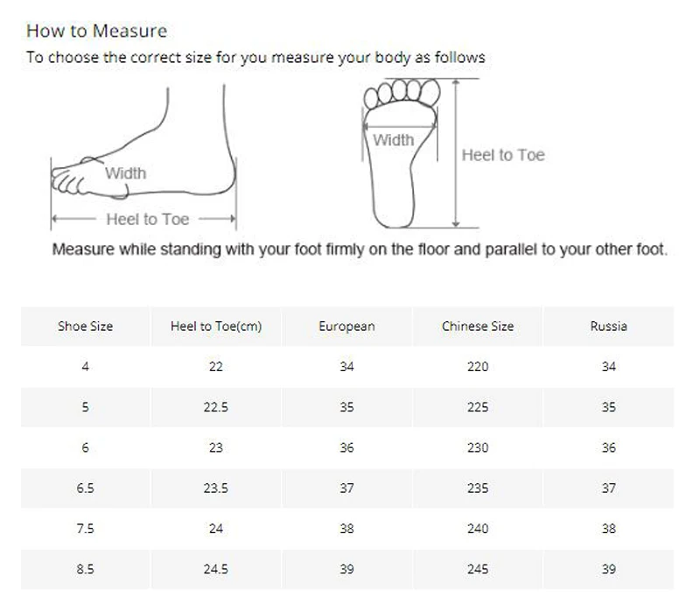Select the Russia column header
Viewport: 700px width, 611px height.
click(x=609, y=326)
